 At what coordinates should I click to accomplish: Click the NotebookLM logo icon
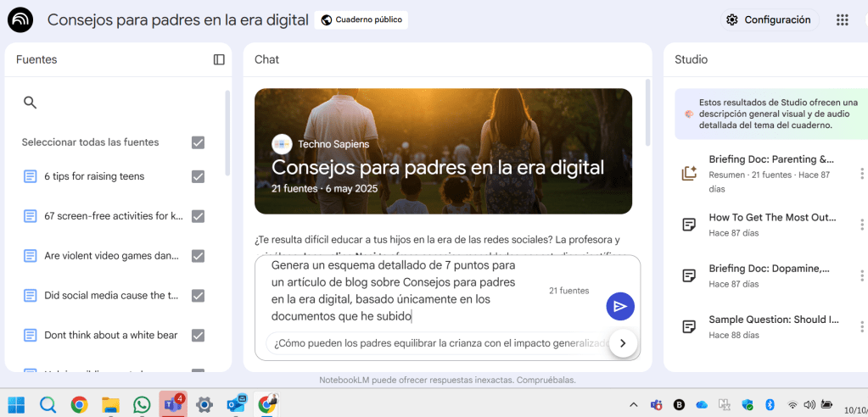pos(20,19)
